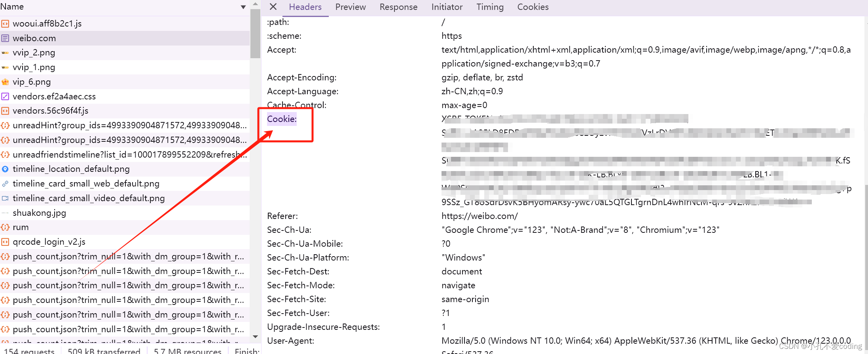868x354 pixels.
Task: Click the down arrow of request list scrollbar
Action: coord(255,337)
